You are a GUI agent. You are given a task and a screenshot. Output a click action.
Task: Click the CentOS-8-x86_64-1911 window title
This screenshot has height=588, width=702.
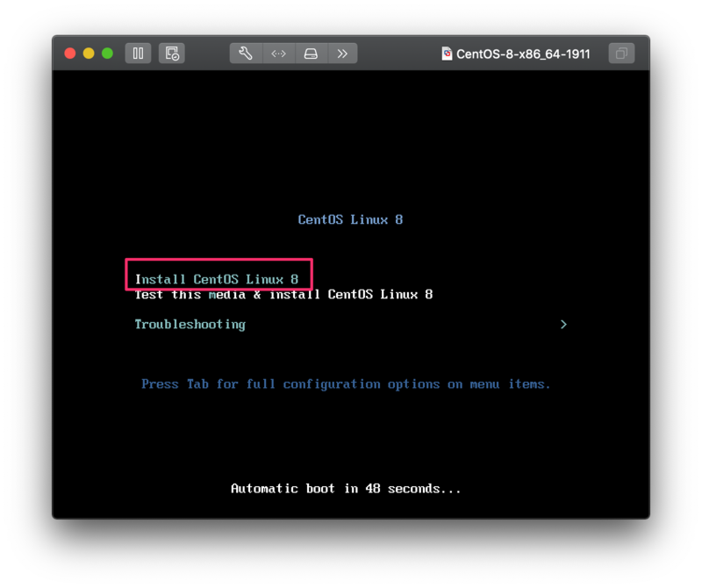pos(523,54)
